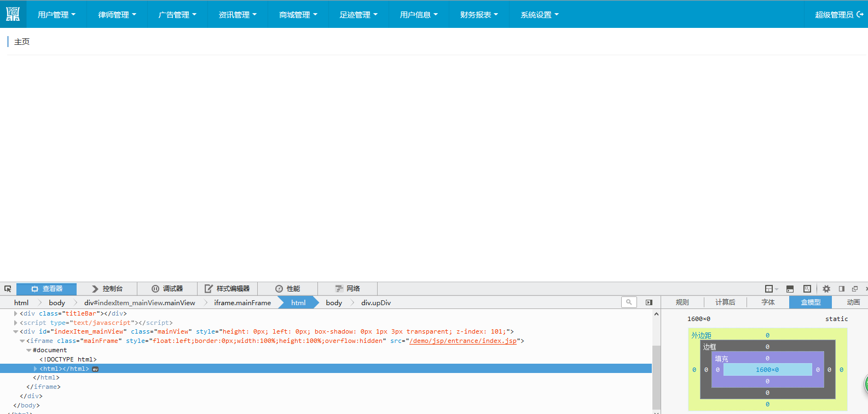Switch to the 性能 performance tab
Screen dimensions: 868x414
point(287,289)
